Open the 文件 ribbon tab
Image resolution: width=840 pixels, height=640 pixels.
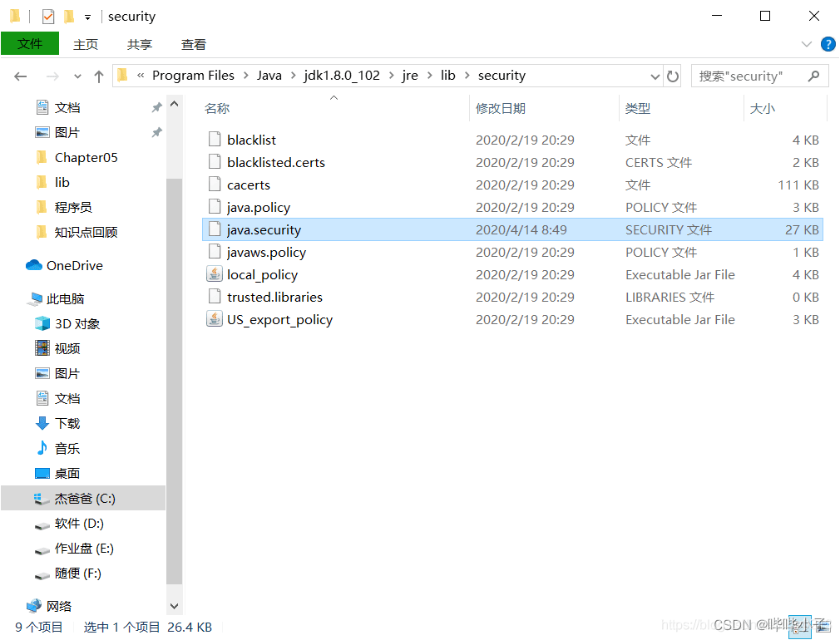[30, 43]
